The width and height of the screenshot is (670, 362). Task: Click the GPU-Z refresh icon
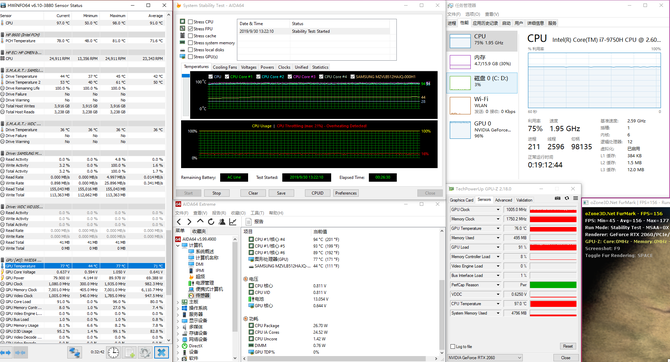[x=567, y=198]
